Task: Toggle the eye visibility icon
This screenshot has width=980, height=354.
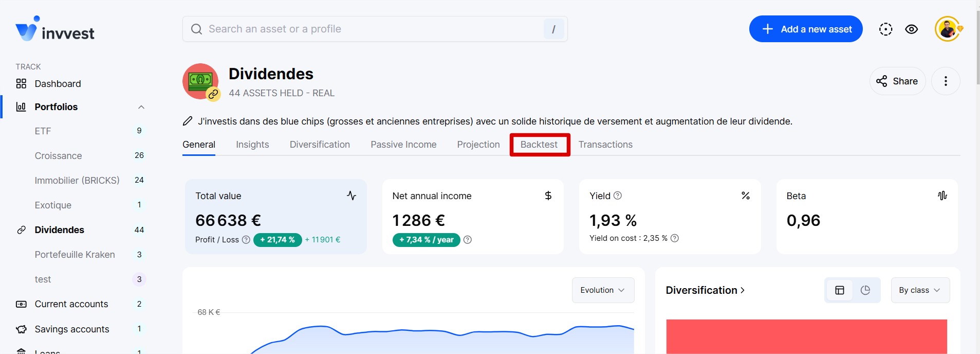Action: 911,29
